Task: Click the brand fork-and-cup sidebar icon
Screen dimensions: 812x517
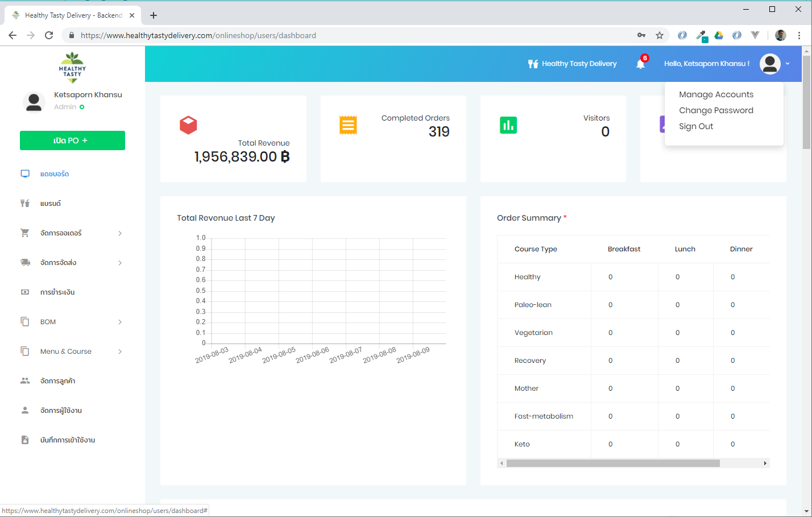Action: 25,203
